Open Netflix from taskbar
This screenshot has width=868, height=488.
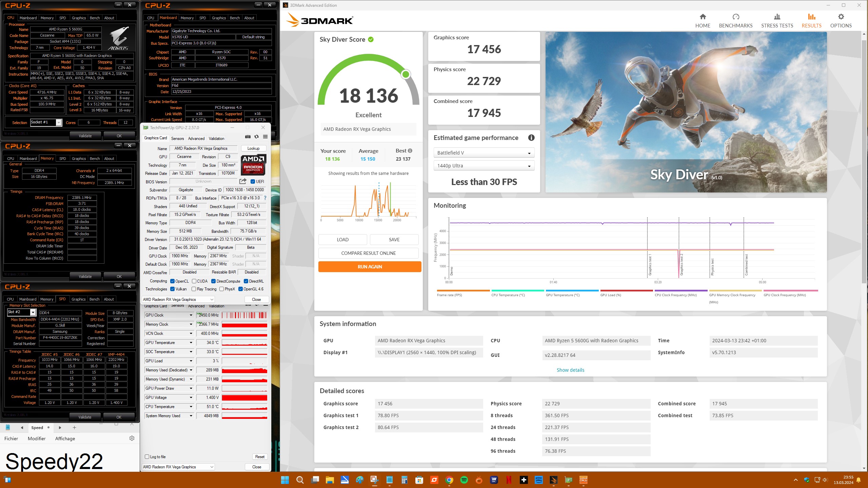[509, 480]
